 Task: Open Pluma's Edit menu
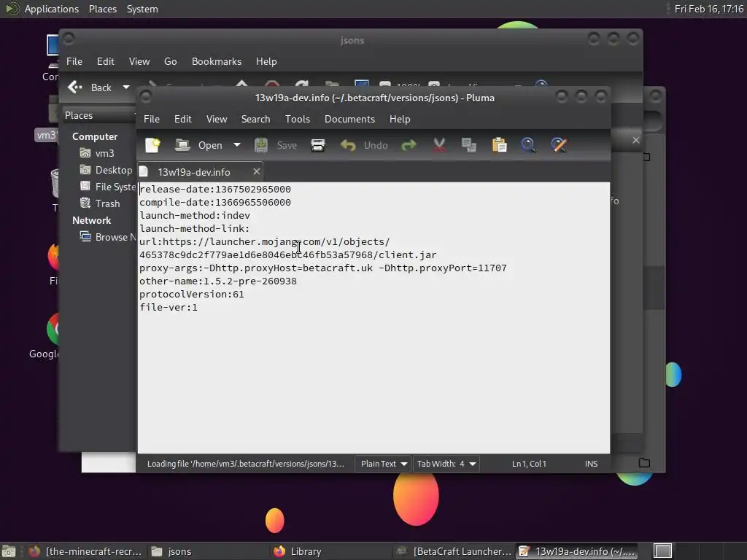point(182,119)
